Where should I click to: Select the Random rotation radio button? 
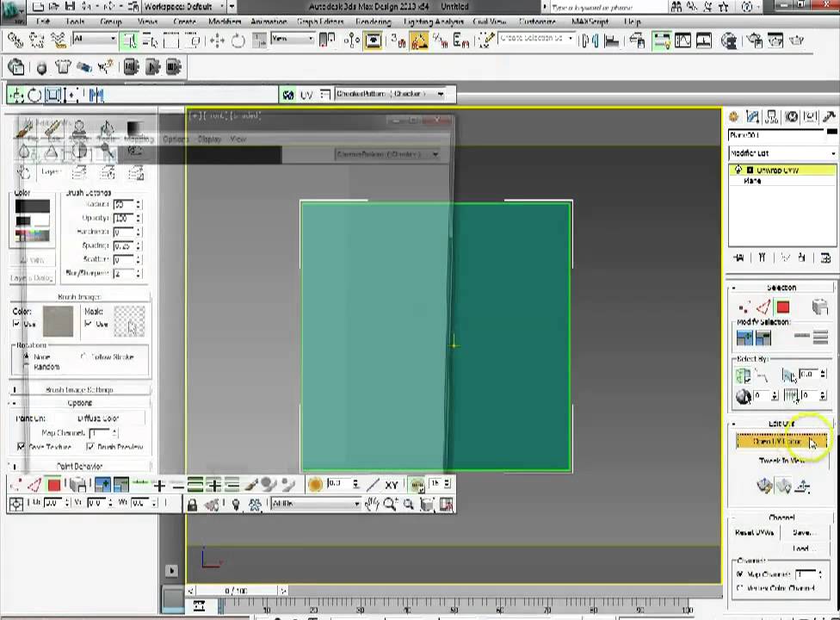point(26,367)
